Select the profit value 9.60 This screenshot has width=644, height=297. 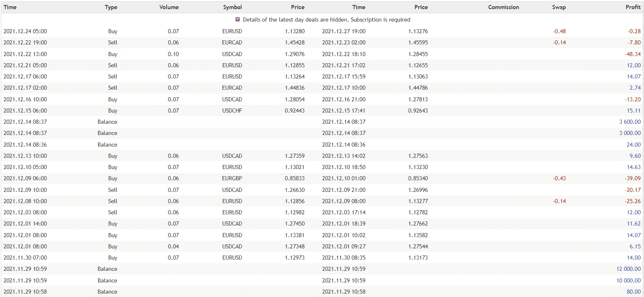point(635,156)
